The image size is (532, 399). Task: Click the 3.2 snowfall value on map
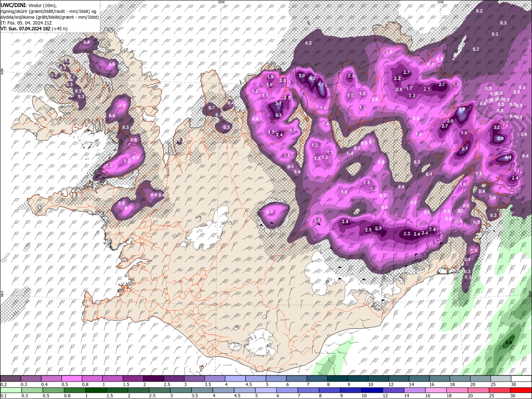point(496,128)
